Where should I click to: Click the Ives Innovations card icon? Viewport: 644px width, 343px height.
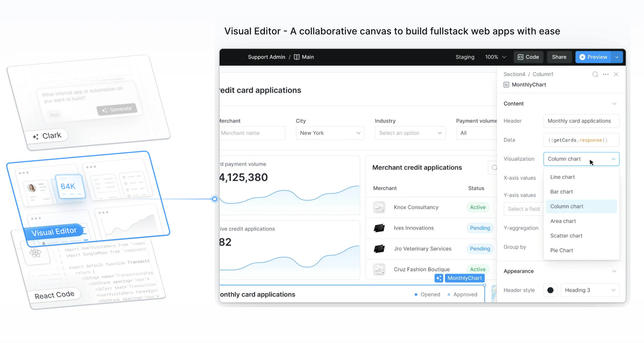(379, 228)
